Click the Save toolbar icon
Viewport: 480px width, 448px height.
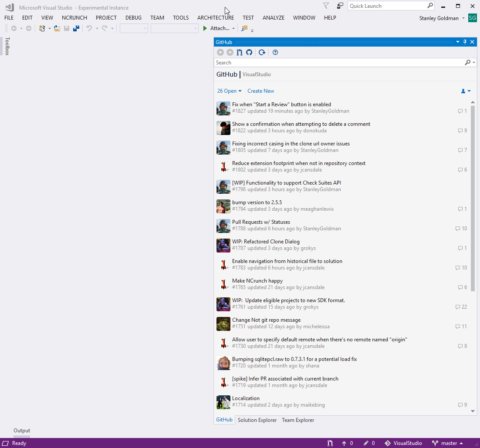coord(67,28)
